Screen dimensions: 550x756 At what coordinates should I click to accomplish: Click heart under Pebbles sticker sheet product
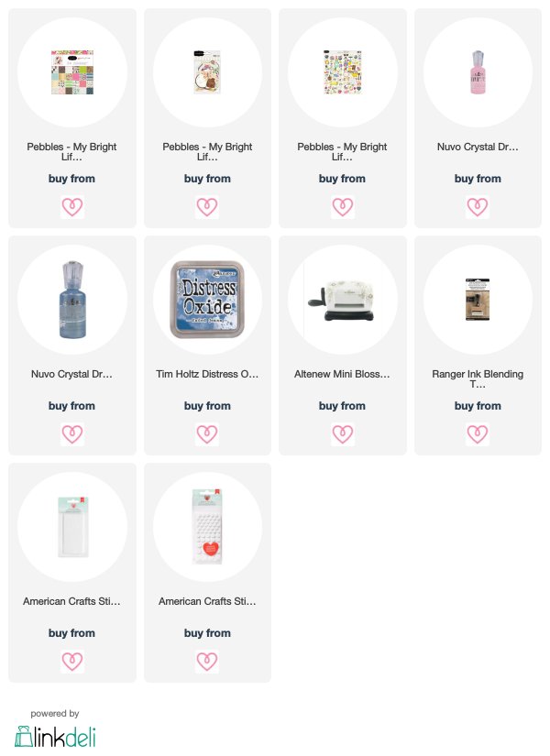(343, 207)
